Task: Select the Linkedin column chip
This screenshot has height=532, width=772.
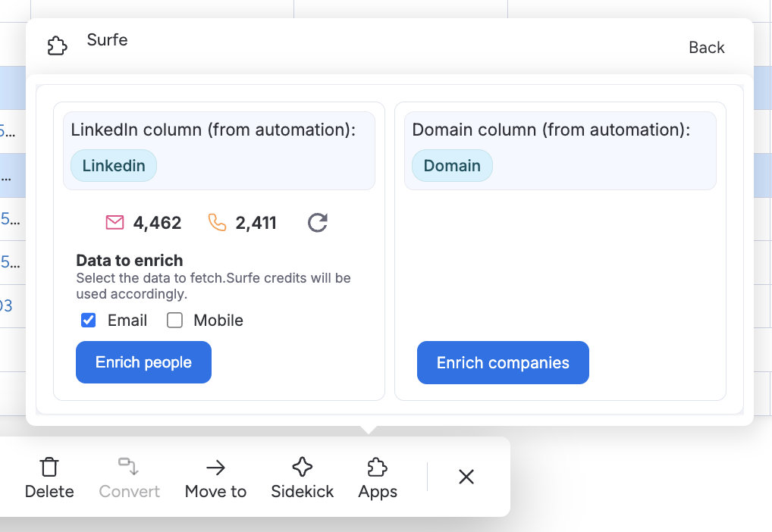Action: [114, 166]
